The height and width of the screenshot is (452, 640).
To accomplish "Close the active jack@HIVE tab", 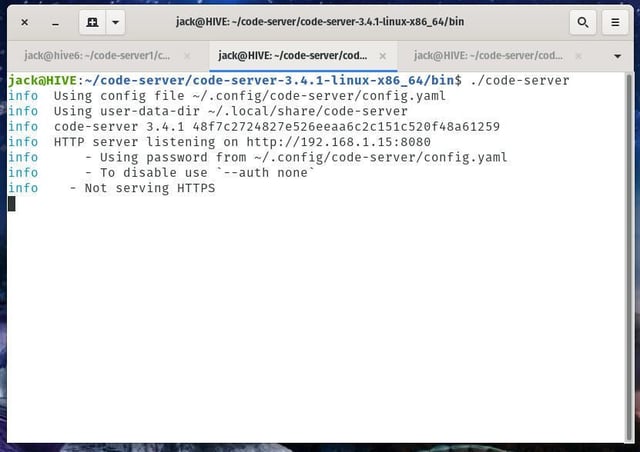I will (x=382, y=56).
